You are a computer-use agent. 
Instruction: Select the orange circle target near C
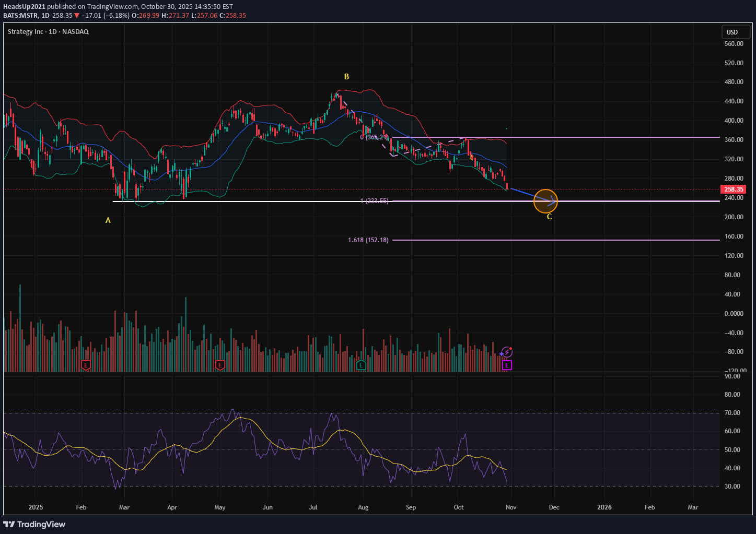(545, 201)
